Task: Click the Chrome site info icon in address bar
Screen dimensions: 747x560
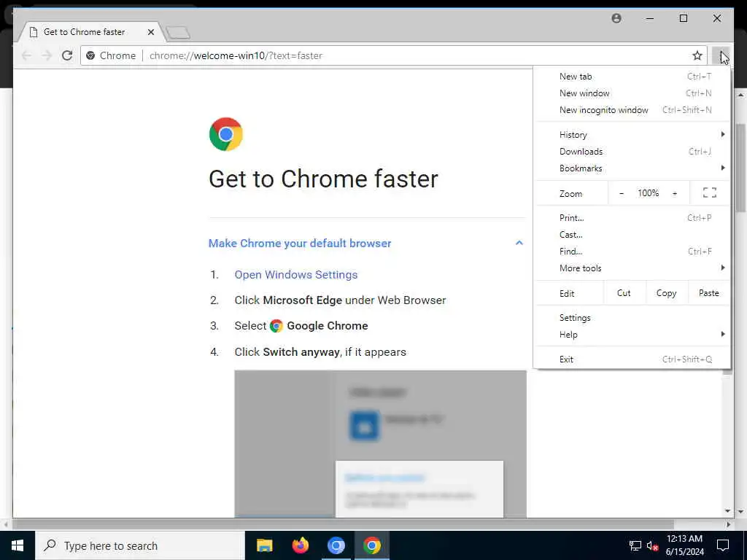Action: (90, 55)
